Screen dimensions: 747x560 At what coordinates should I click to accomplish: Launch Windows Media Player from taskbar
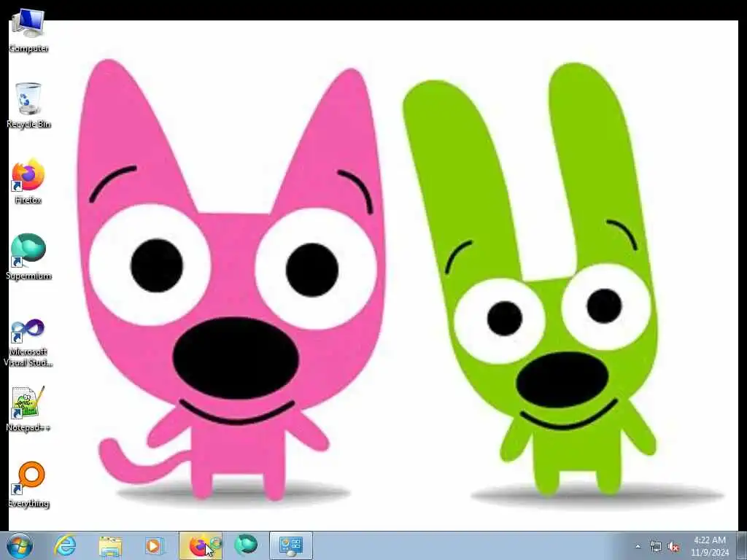click(x=155, y=545)
